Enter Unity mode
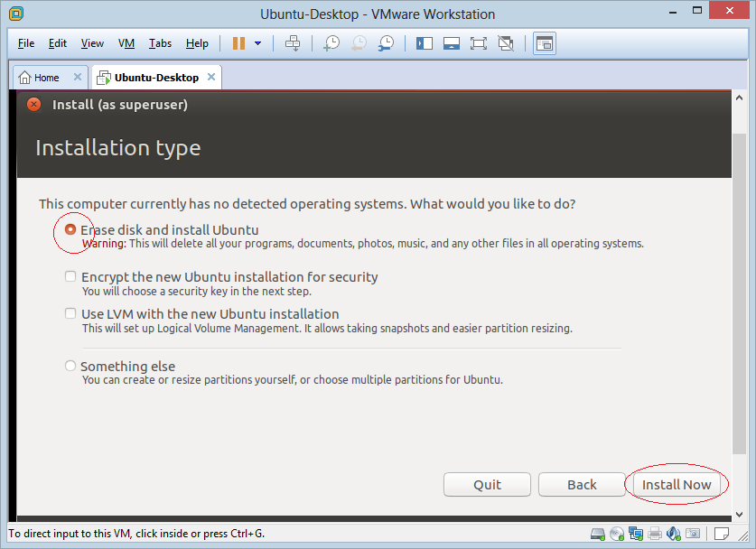756x549 pixels. tap(505, 43)
